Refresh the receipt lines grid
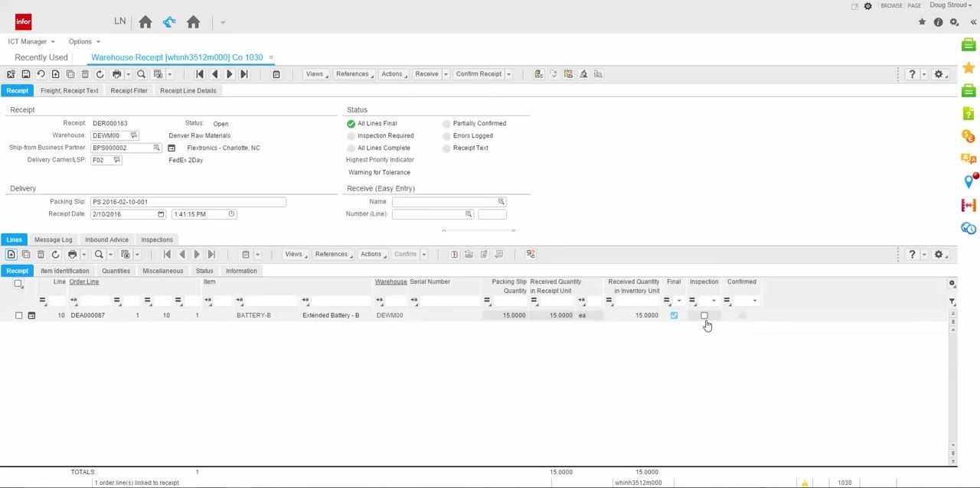Viewport: 980px width, 488px height. click(55, 254)
